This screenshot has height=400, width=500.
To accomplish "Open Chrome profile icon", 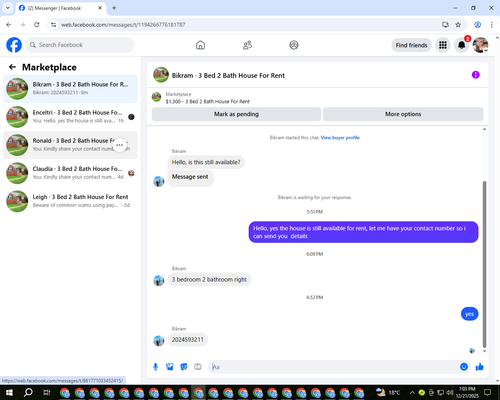I will coord(478,25).
